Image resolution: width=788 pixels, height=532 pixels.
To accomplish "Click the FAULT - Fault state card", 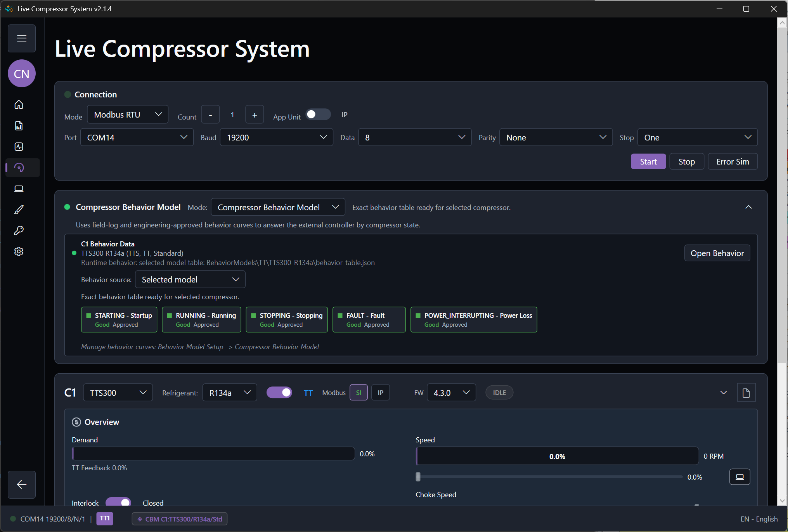I will [x=369, y=320].
